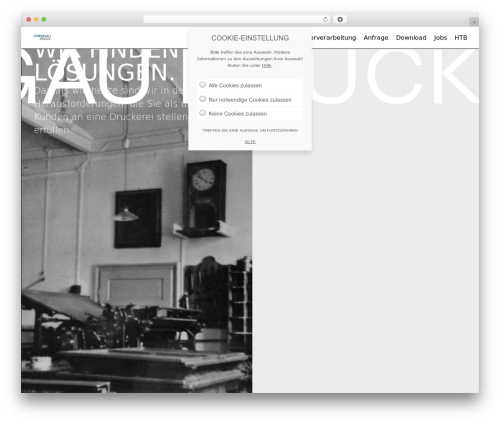Minimize window with yellow button
This screenshot has width=500, height=423.
click(36, 20)
